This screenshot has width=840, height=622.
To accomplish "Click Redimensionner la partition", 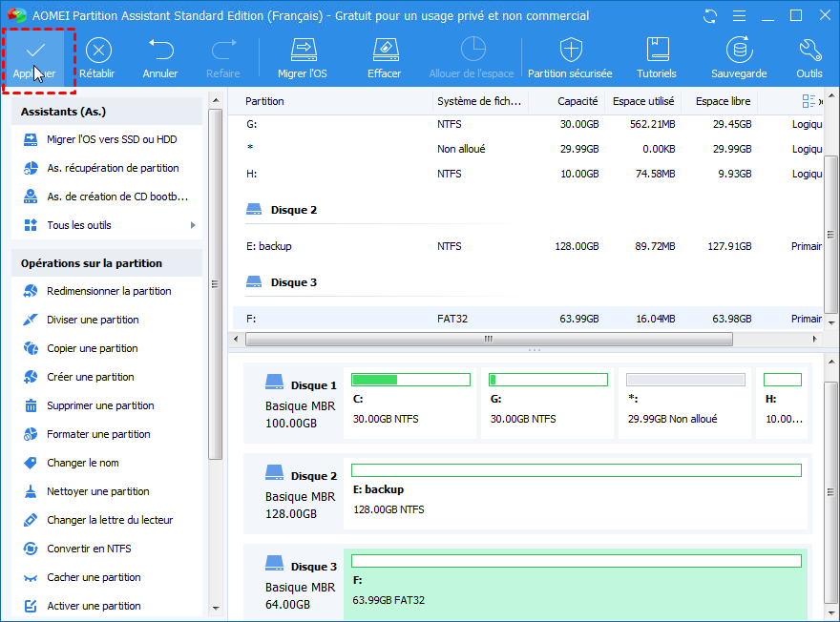I will [x=109, y=291].
